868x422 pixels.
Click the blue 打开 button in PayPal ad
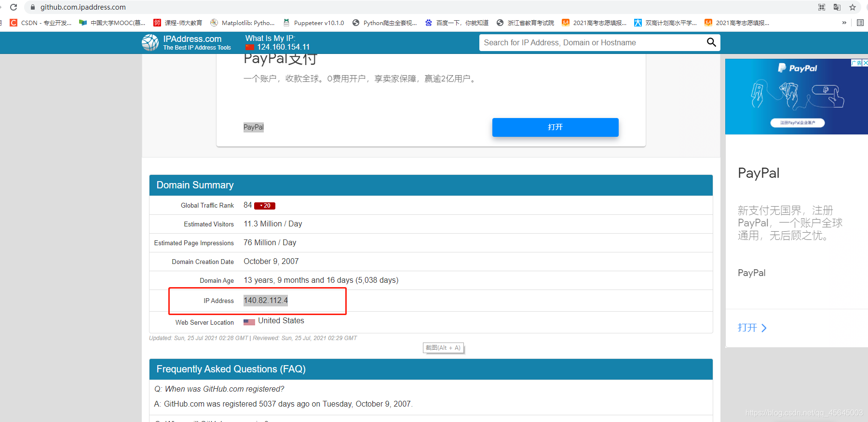click(556, 127)
